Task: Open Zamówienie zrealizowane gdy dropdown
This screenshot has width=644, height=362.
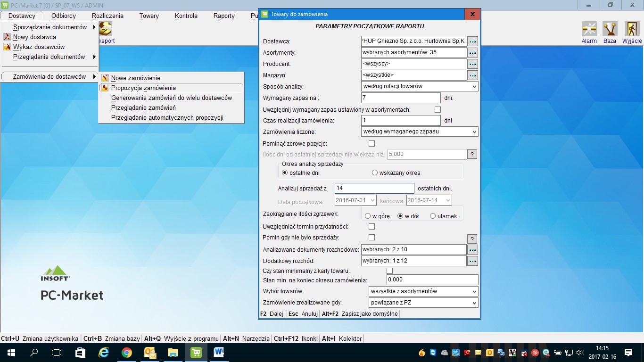Action: coord(423,303)
